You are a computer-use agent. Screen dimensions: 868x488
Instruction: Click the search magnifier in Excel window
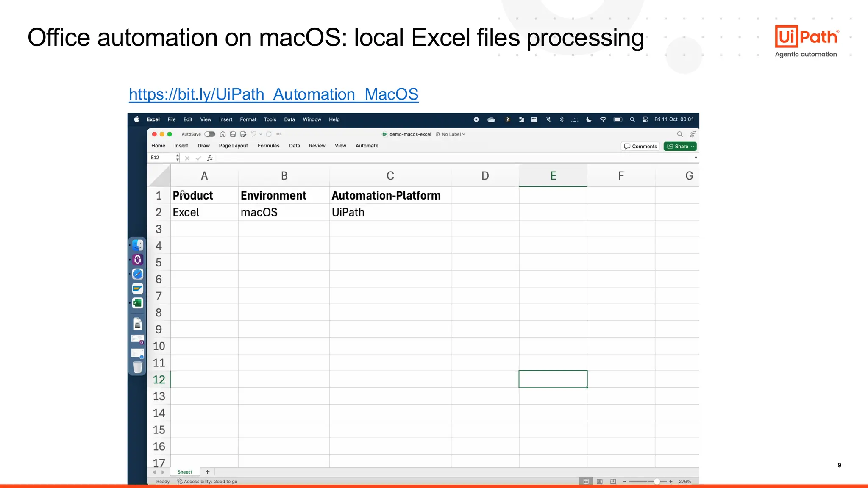pos(680,134)
